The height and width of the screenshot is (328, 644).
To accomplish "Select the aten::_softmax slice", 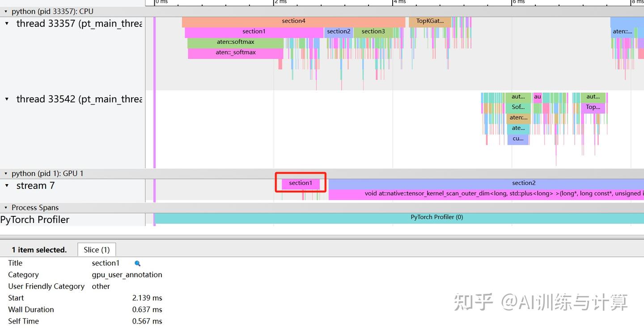I will pyautogui.click(x=235, y=53).
